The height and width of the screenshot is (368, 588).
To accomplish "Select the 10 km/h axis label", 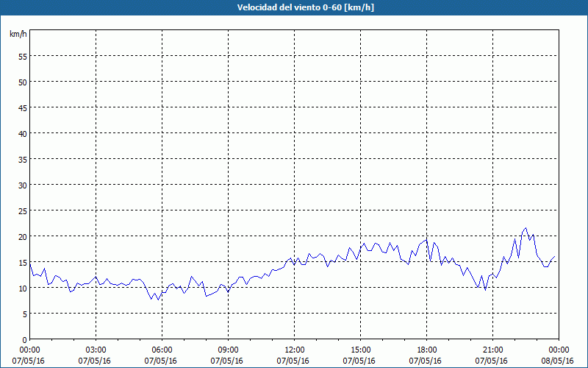I will pyautogui.click(x=23, y=289).
